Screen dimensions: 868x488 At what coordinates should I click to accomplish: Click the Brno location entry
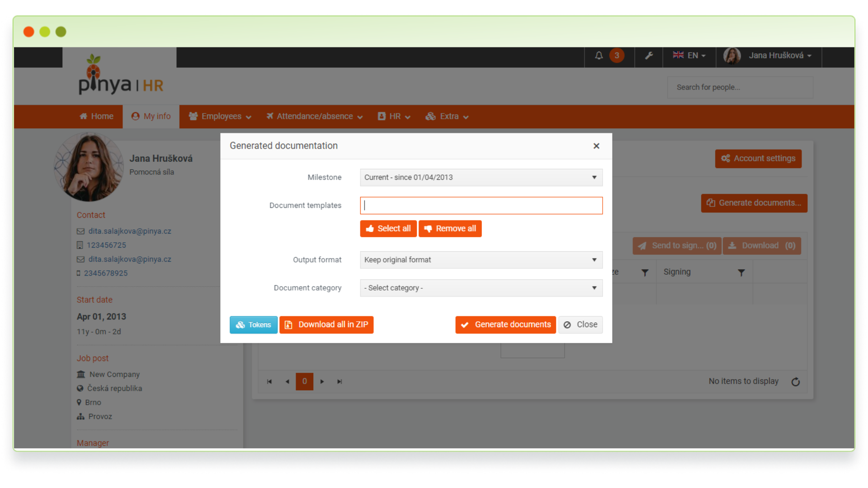point(93,403)
